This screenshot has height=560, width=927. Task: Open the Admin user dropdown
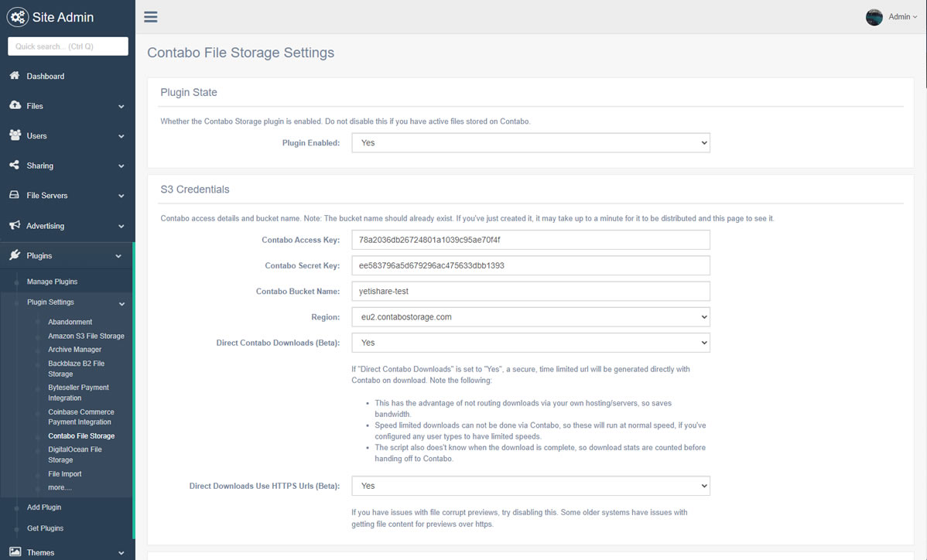[903, 17]
